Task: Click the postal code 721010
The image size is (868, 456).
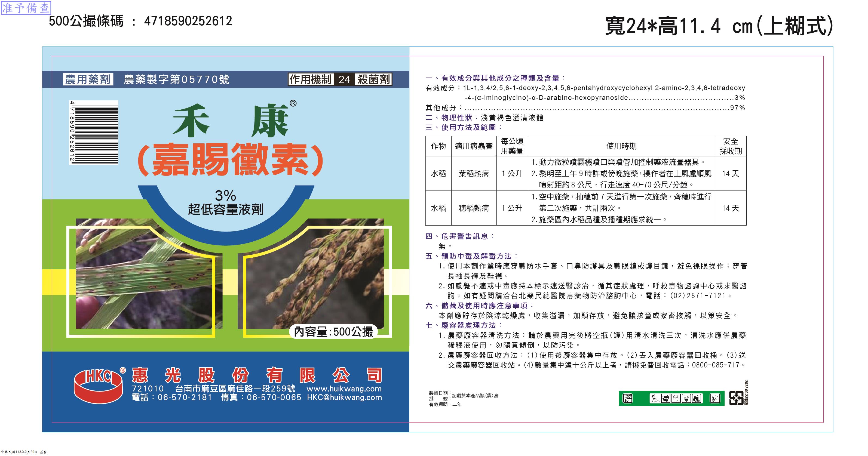Action: [148, 389]
